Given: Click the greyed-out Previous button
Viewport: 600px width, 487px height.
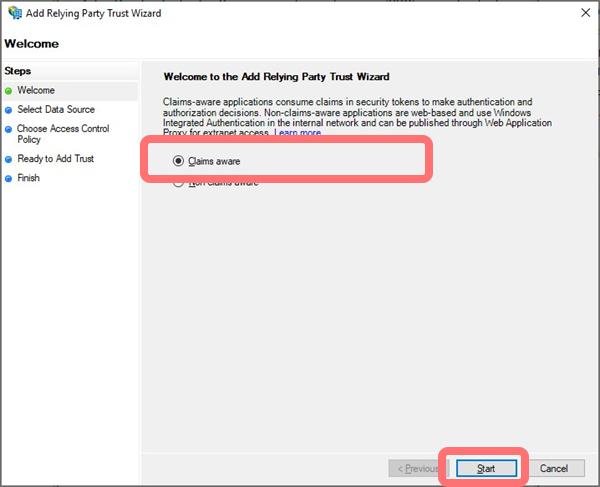Looking at the screenshot, I should point(417,468).
